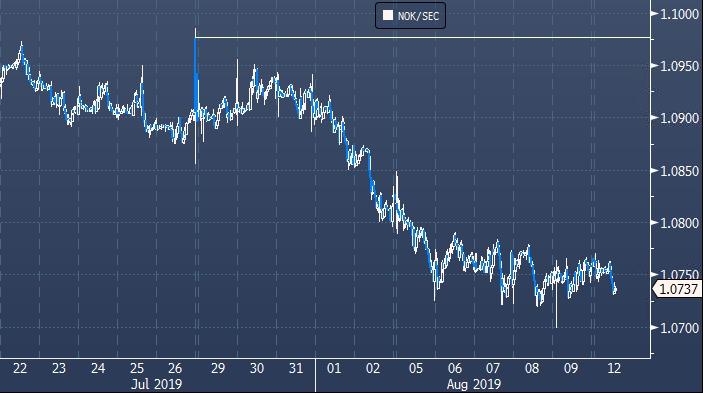Click date 12 on the time axis
Screen dimensions: 704x393
pyautogui.click(x=614, y=368)
